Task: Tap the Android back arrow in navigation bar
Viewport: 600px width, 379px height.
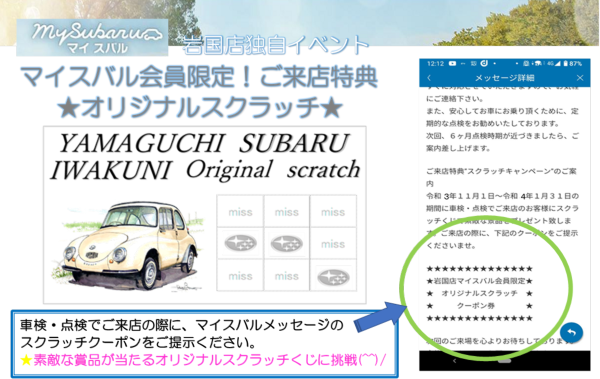Action: (x=454, y=361)
